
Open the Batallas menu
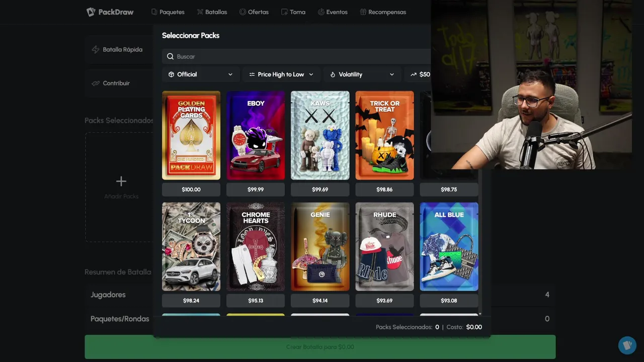212,12
